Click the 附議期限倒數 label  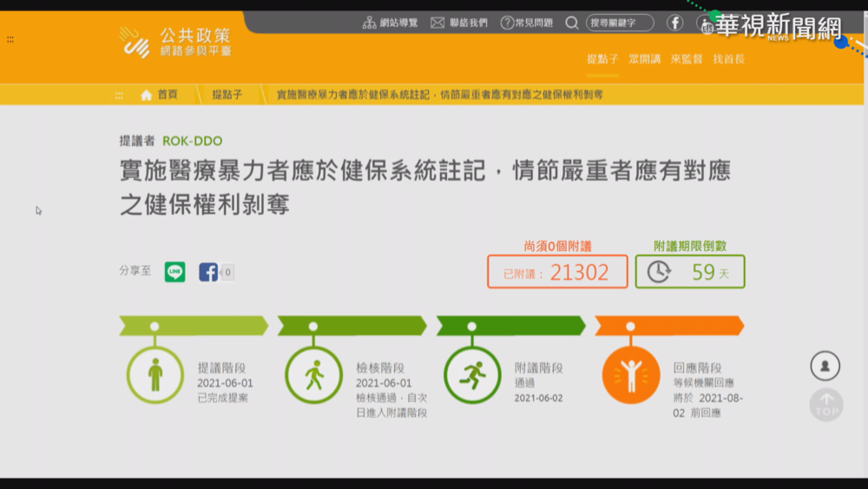point(690,246)
